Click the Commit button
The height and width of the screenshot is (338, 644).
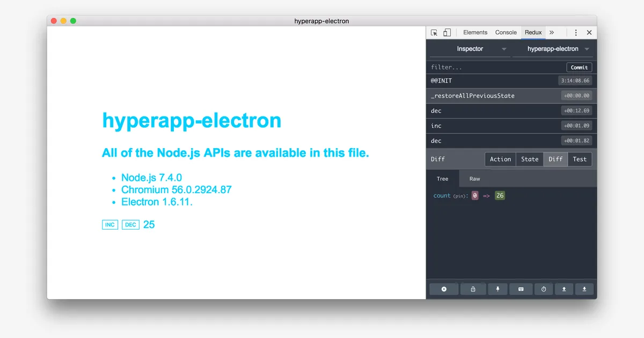580,68
